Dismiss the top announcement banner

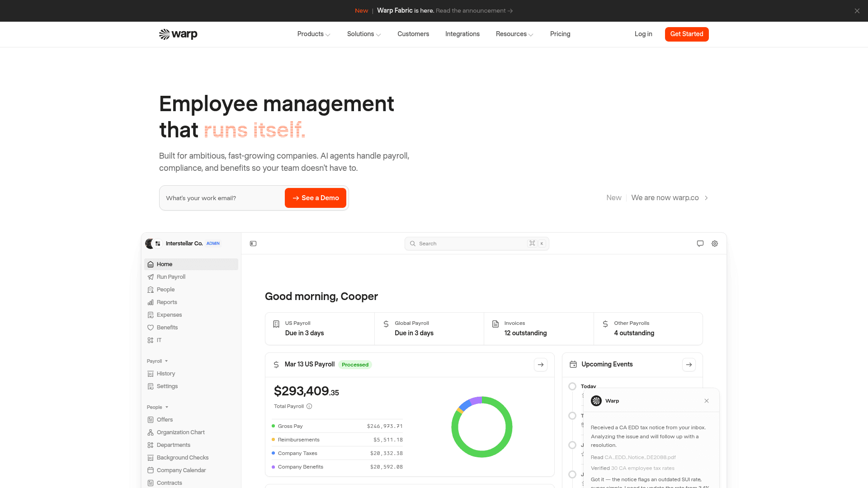857,11
